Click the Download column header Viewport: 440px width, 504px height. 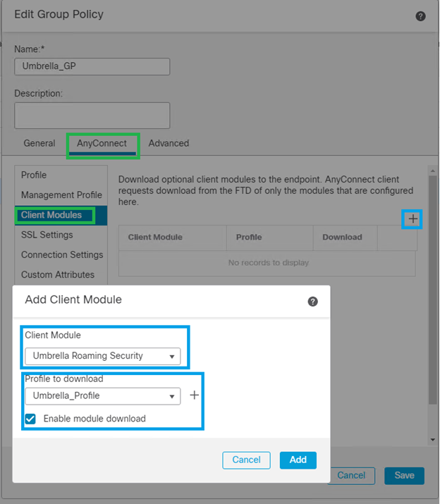[345, 238]
